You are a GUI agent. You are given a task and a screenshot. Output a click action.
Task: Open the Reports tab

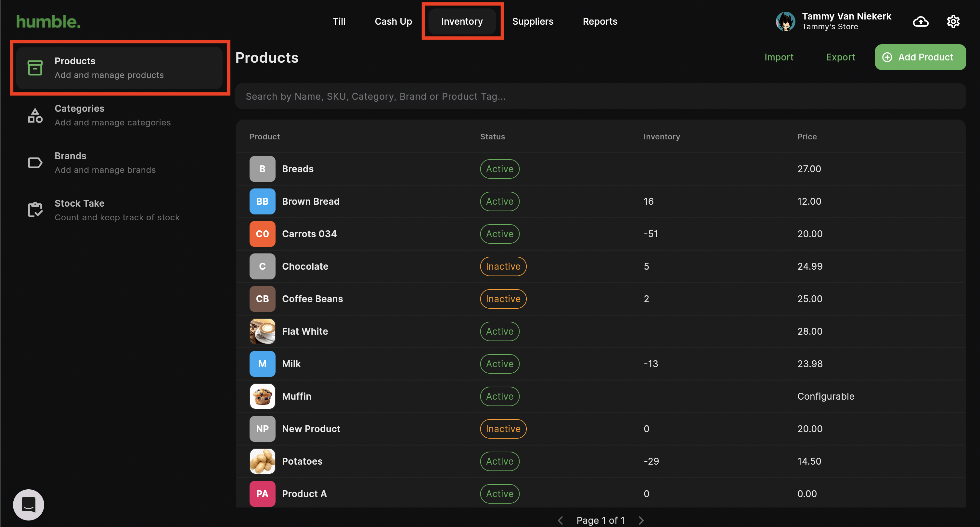coord(600,22)
